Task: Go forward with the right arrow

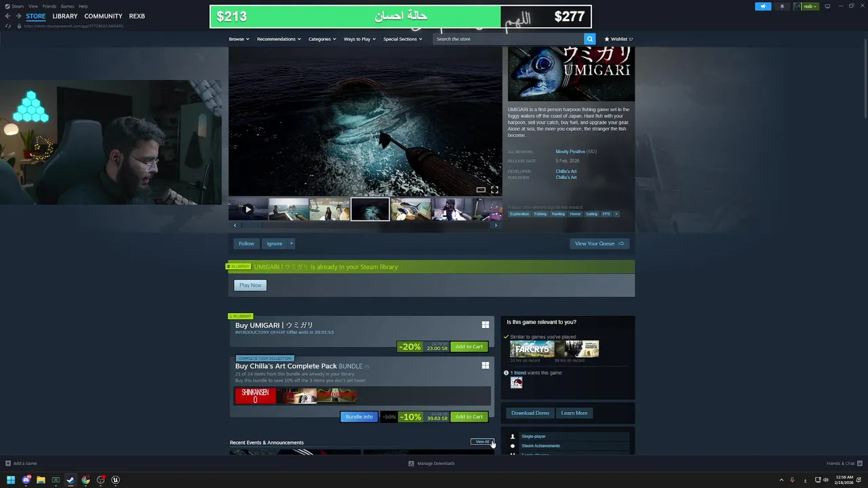Action: coord(18,16)
